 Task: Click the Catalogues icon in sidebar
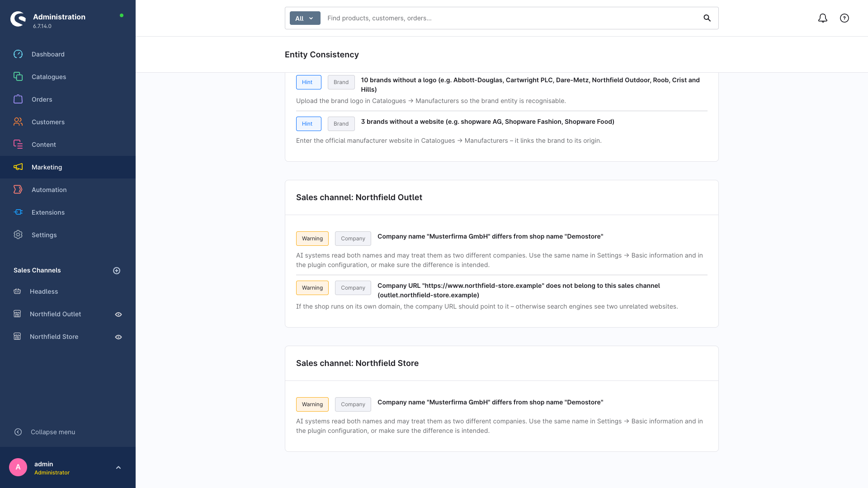(x=18, y=77)
